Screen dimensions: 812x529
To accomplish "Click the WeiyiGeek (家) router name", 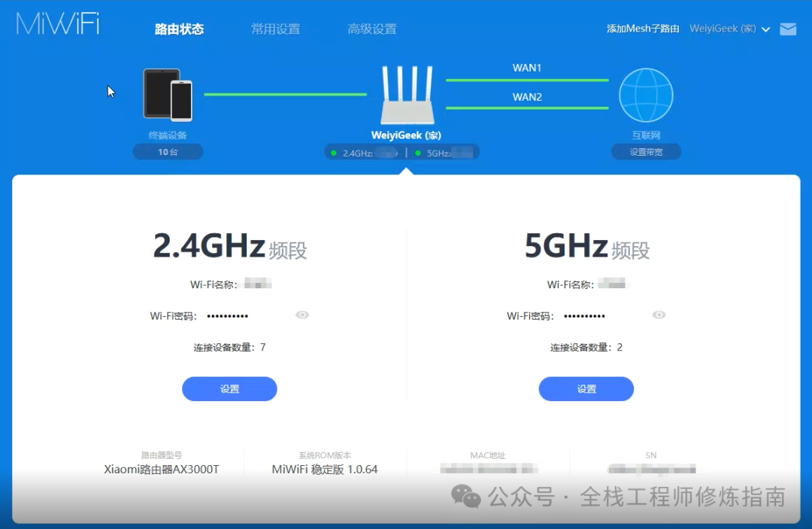I will click(x=406, y=135).
